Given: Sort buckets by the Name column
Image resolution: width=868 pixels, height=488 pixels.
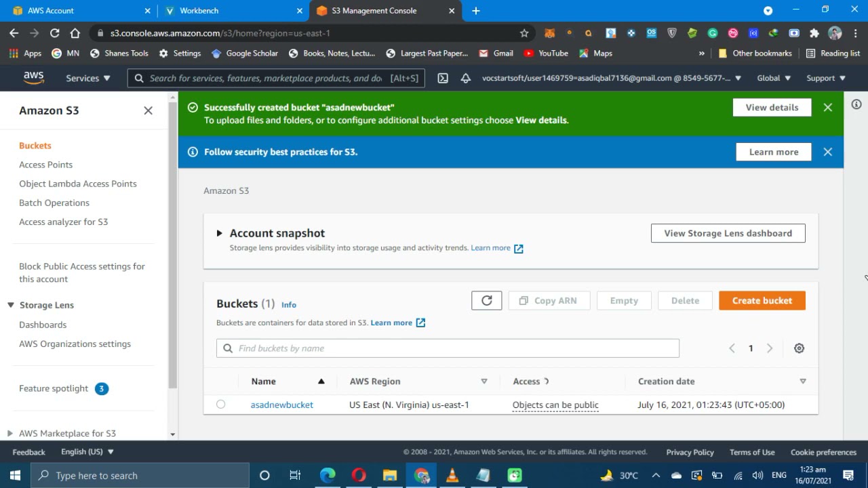Looking at the screenshot, I should coord(288,382).
